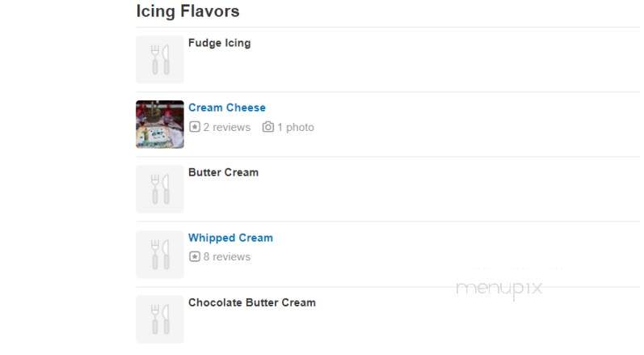Select the Chocolate Butter Cream item title
The image size is (644, 355).
click(x=252, y=302)
